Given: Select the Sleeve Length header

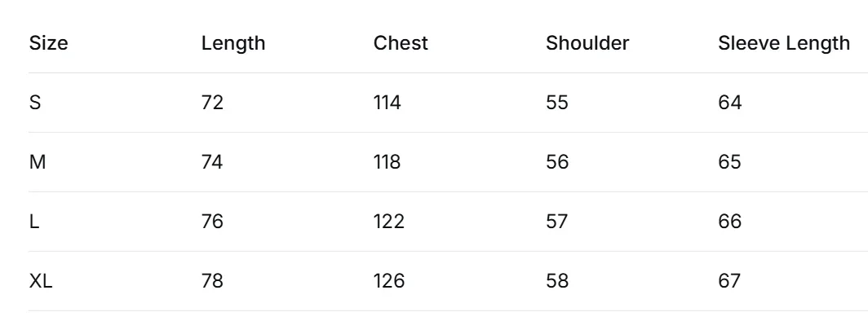Looking at the screenshot, I should click(784, 44).
